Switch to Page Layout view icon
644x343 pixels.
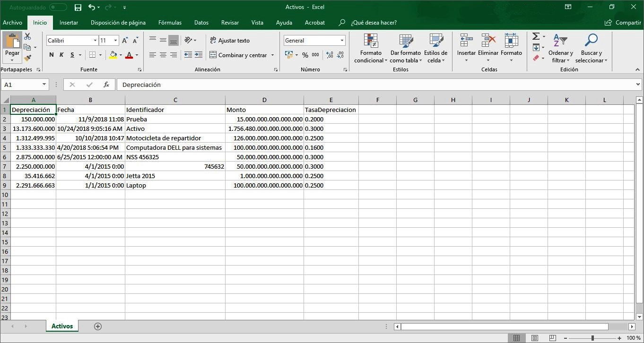click(534, 338)
